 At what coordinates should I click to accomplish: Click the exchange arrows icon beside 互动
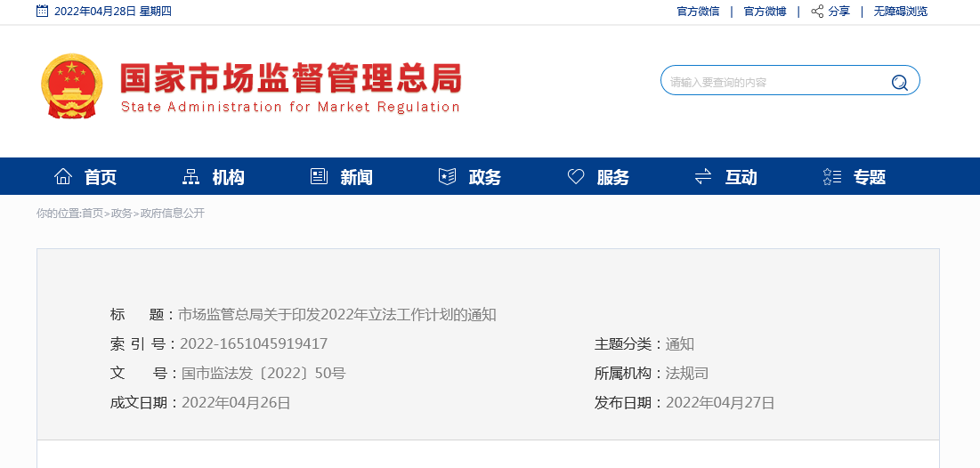(703, 177)
